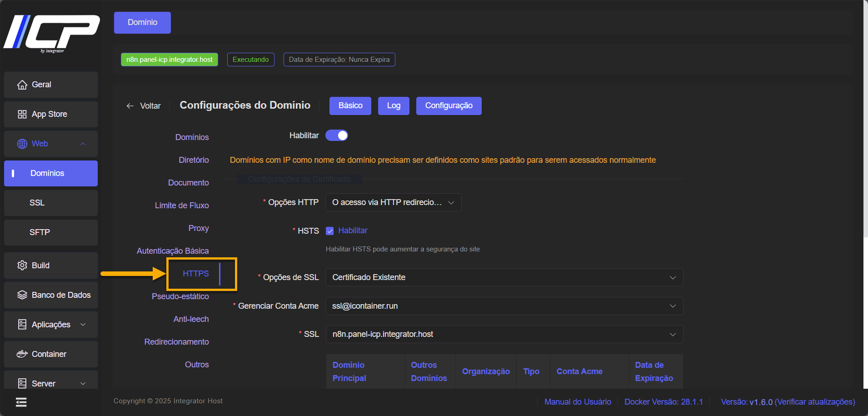Uncheck the HSTS Habilitar checkbox

pyautogui.click(x=330, y=231)
